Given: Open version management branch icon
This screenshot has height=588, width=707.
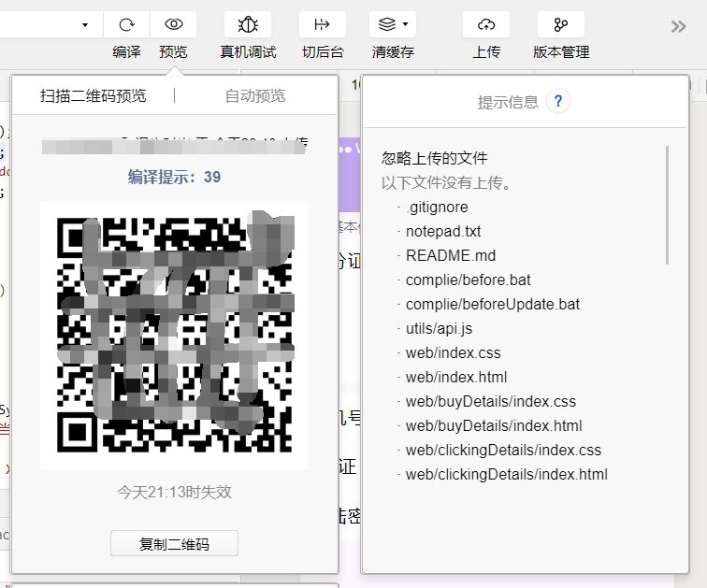Looking at the screenshot, I should [560, 24].
